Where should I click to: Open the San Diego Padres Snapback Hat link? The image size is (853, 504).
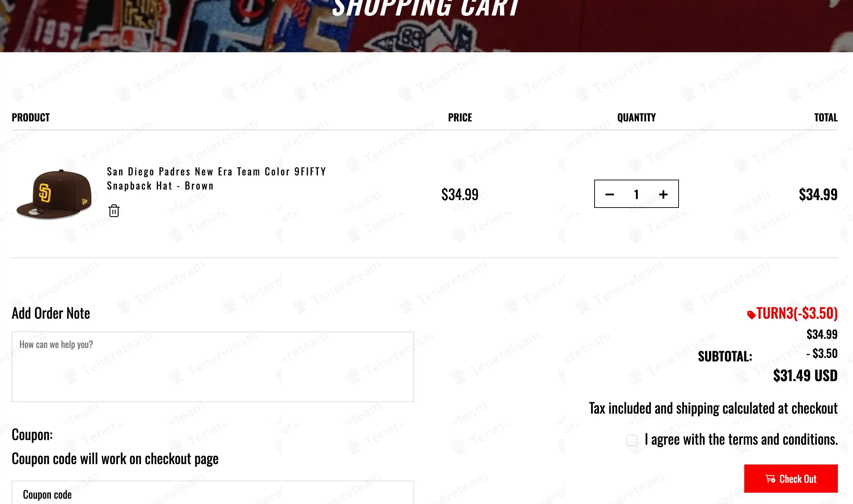(216, 179)
